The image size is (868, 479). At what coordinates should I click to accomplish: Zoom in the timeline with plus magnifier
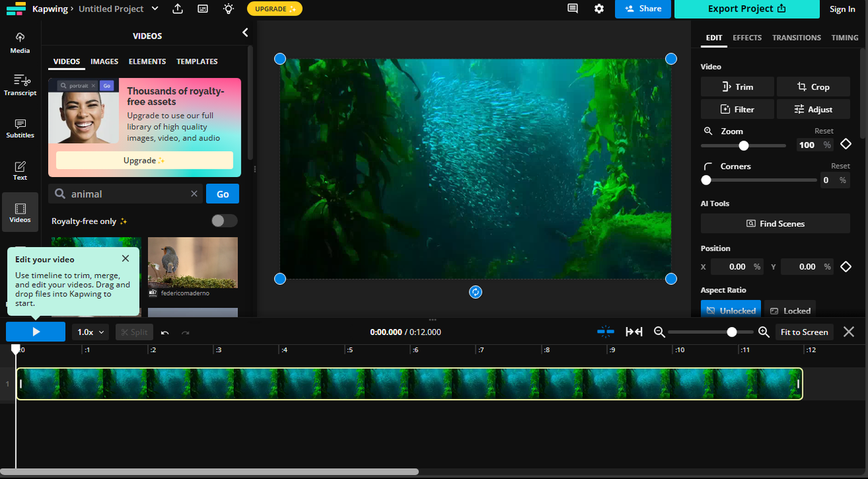(x=764, y=332)
